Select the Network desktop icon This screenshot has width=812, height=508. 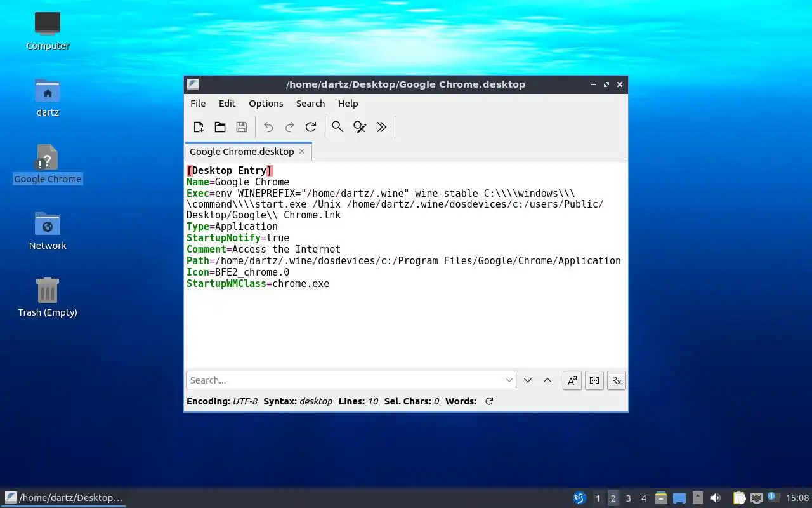point(48,231)
